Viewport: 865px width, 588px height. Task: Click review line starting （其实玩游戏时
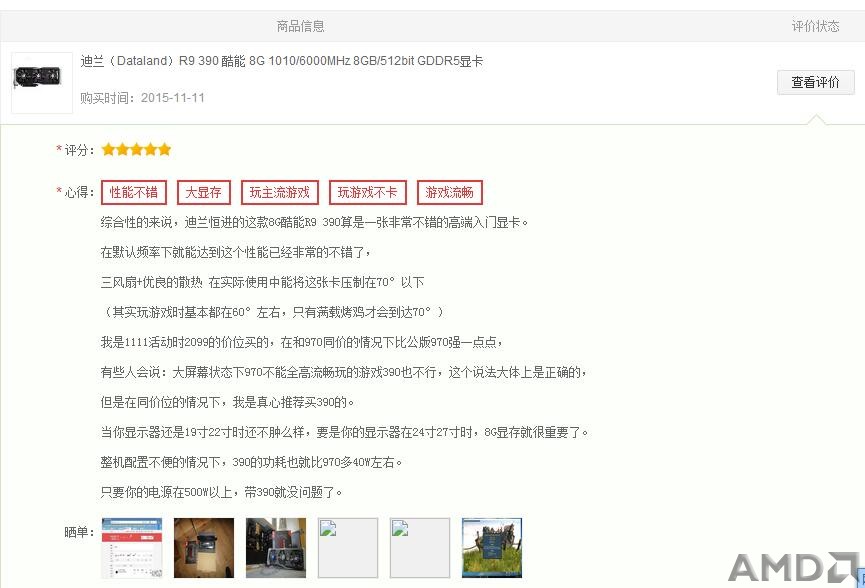pos(273,312)
